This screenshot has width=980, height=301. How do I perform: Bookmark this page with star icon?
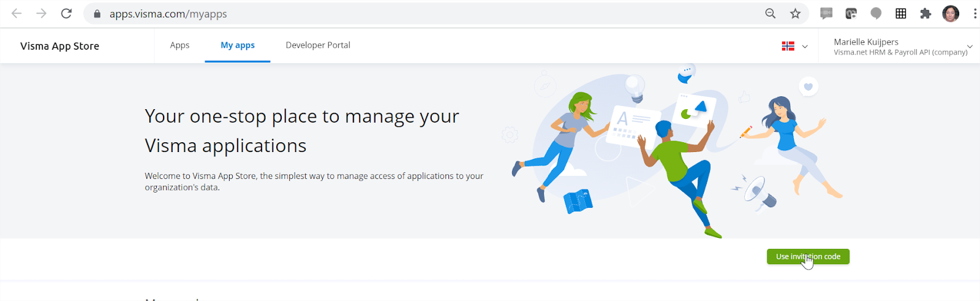pos(795,13)
